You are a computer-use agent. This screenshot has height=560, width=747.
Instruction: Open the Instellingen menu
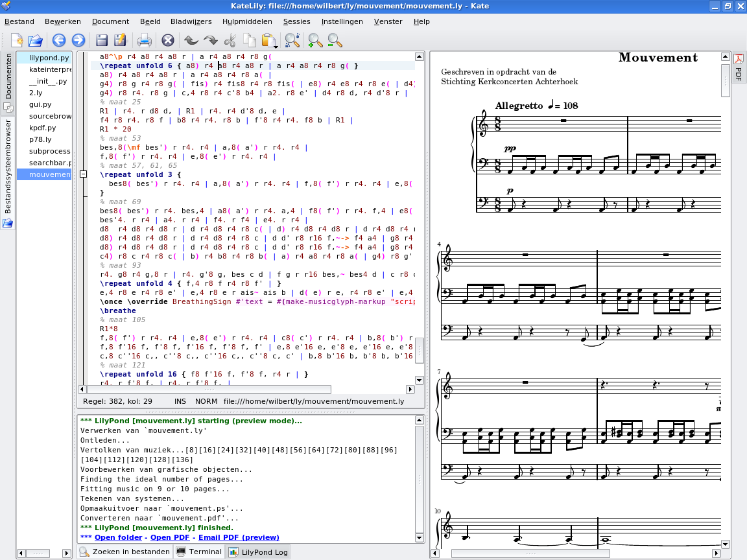pos(342,21)
